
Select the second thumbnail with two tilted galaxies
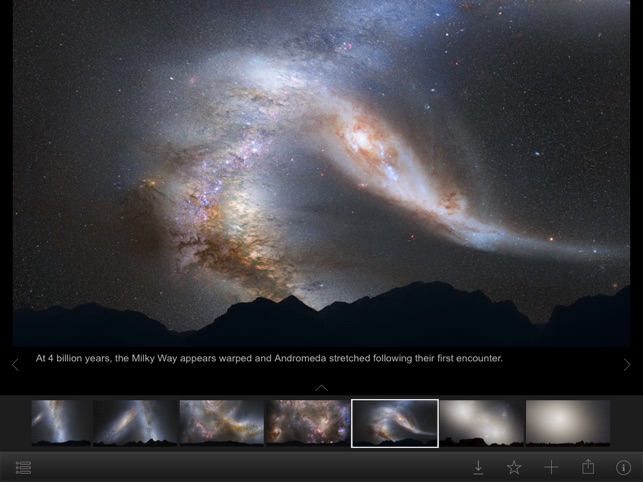coord(135,423)
